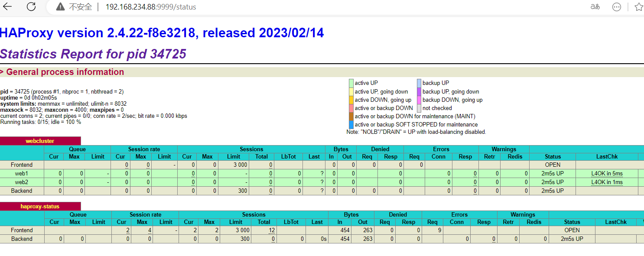Click the gray 'not checked' legend swatch
Viewport: 644px width, 256px height.
[x=419, y=108]
